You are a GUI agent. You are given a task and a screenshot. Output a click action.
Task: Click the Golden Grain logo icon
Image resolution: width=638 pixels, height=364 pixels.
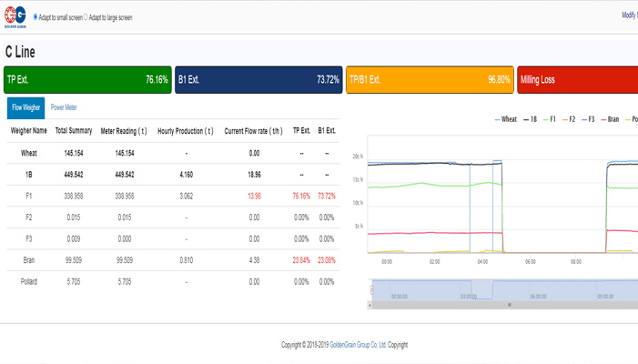click(x=15, y=17)
